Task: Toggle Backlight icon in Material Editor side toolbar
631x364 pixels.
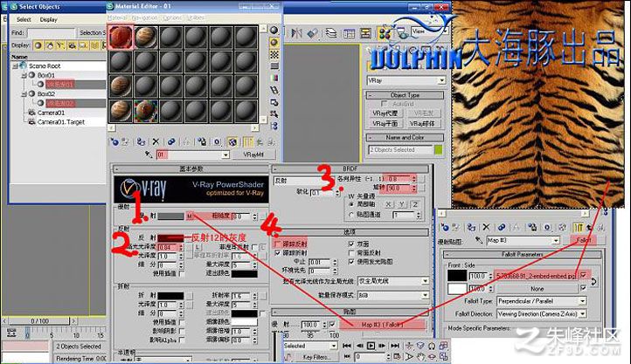Action: point(274,42)
